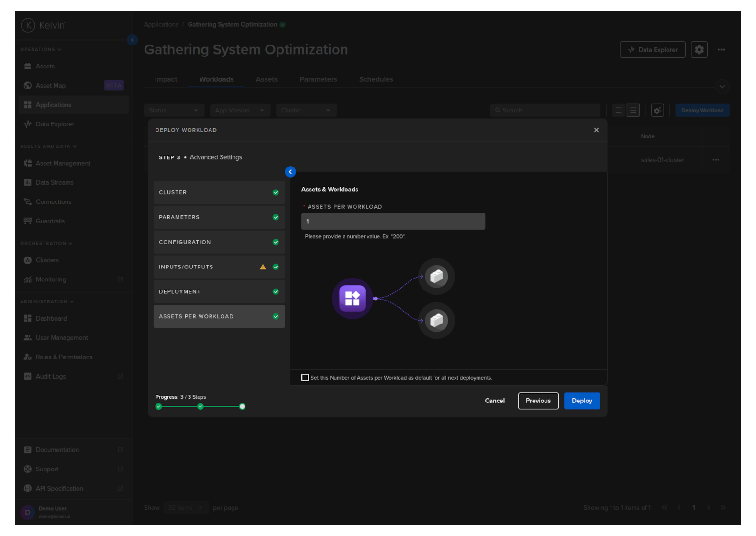756x536 pixels.
Task: Open the Status filter dropdown
Action: point(174,111)
